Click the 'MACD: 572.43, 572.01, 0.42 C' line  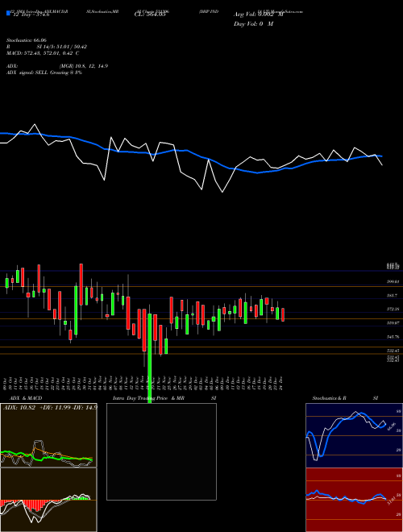[x=43, y=53]
